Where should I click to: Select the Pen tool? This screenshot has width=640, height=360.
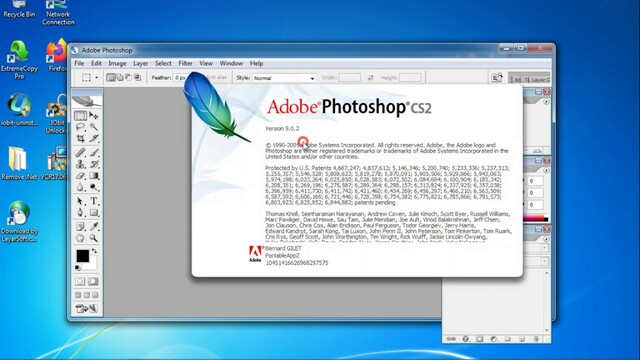click(x=80, y=213)
